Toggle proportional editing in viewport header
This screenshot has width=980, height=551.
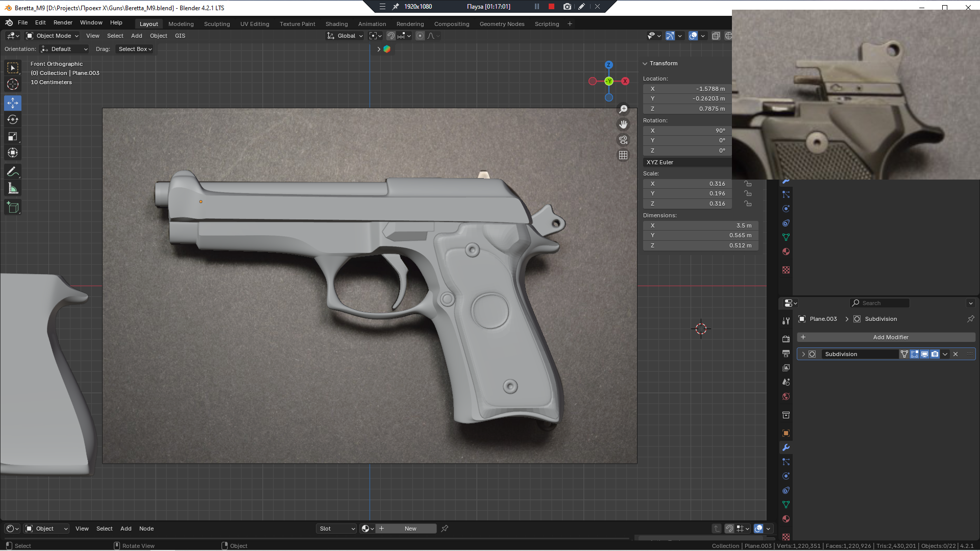click(x=420, y=36)
